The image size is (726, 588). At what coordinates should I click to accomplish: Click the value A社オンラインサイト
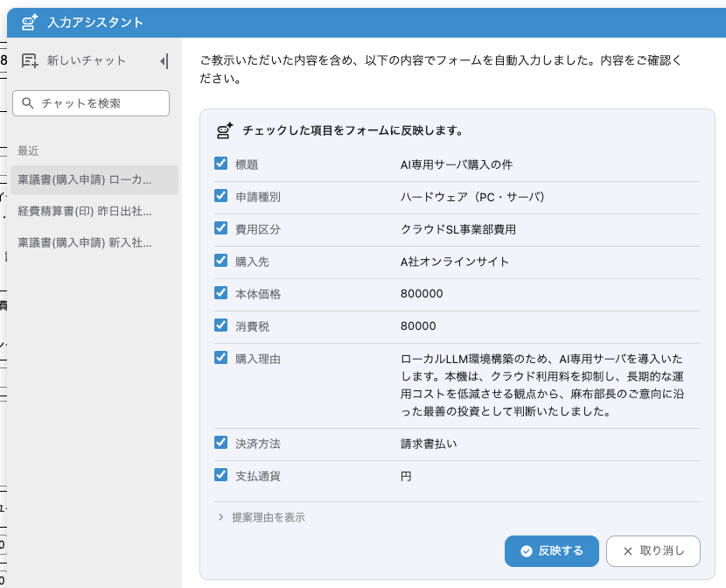pyautogui.click(x=455, y=262)
